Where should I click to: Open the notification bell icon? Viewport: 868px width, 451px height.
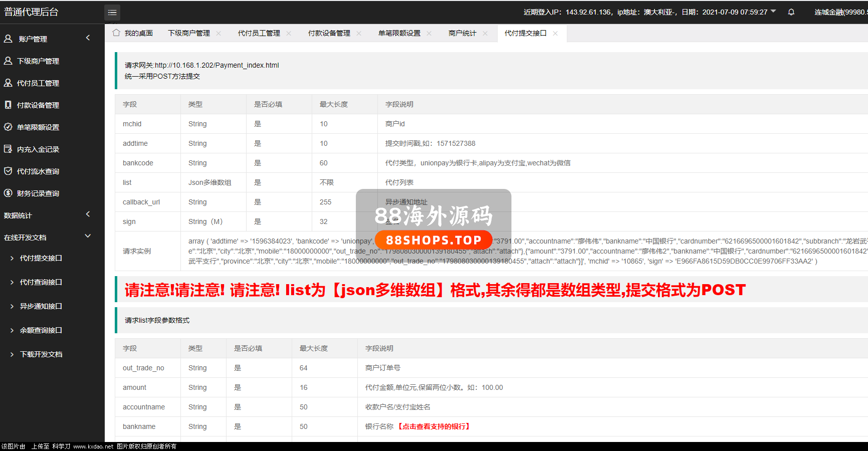point(791,12)
